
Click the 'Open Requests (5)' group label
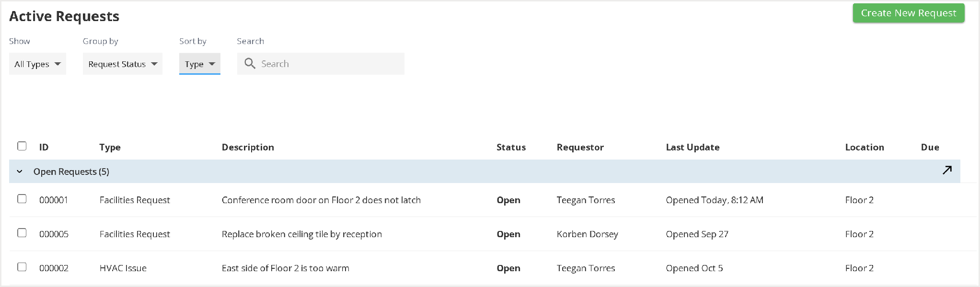(x=71, y=172)
